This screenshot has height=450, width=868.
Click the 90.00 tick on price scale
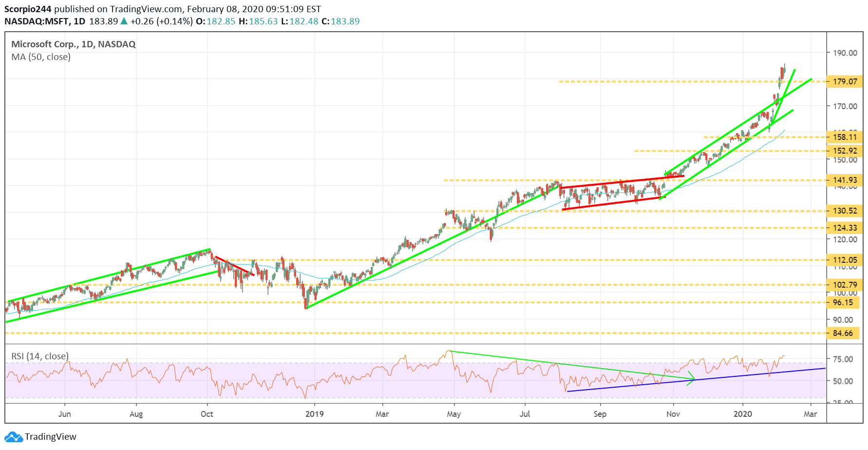click(x=843, y=320)
